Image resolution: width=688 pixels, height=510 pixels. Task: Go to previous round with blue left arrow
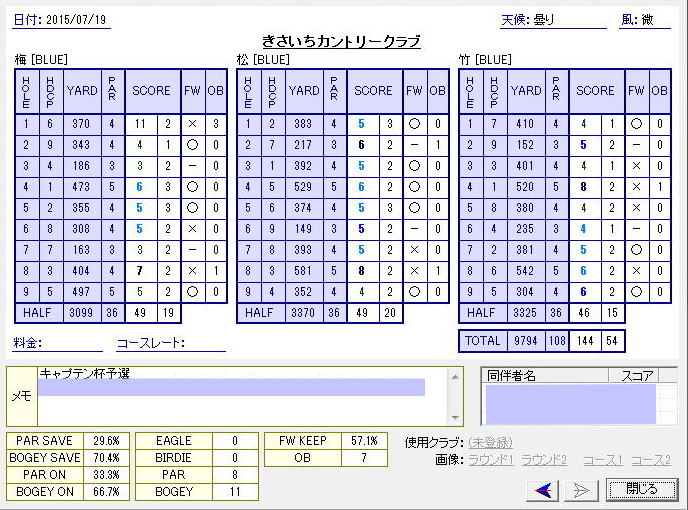pyautogui.click(x=543, y=490)
